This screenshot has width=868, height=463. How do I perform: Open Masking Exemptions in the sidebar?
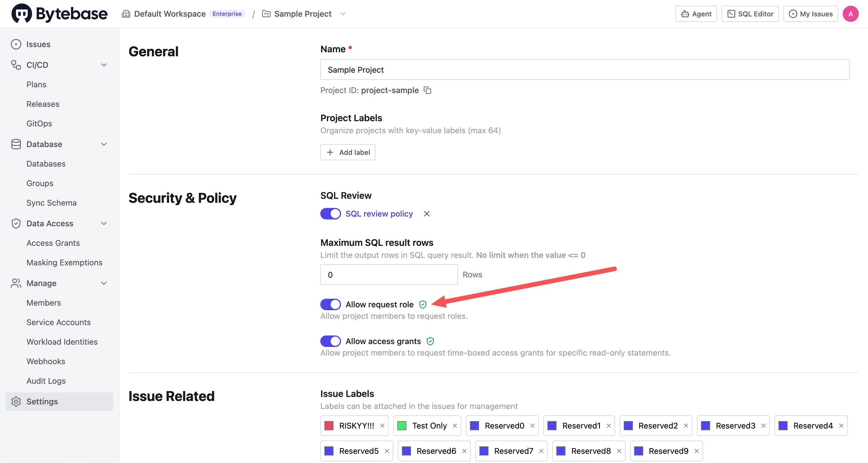pyautogui.click(x=64, y=262)
